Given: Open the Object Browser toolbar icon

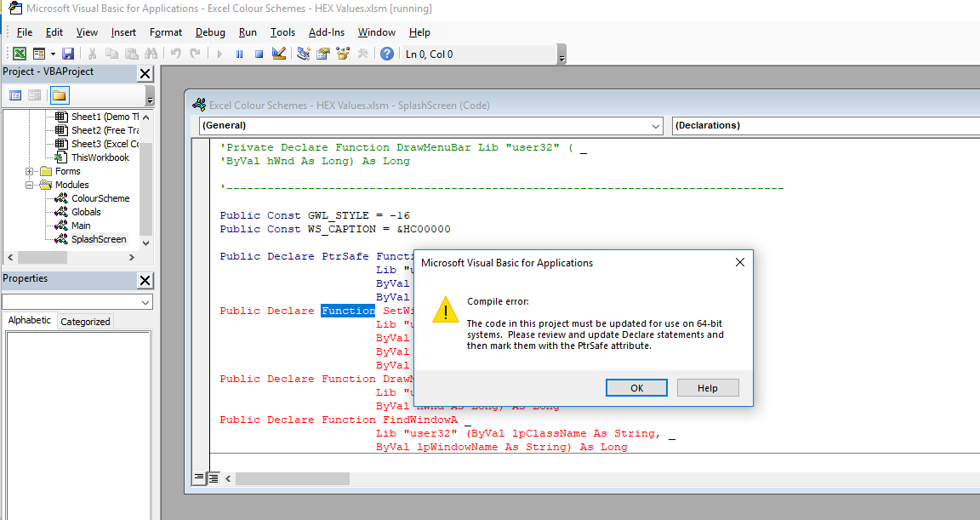Looking at the screenshot, I should click(344, 54).
